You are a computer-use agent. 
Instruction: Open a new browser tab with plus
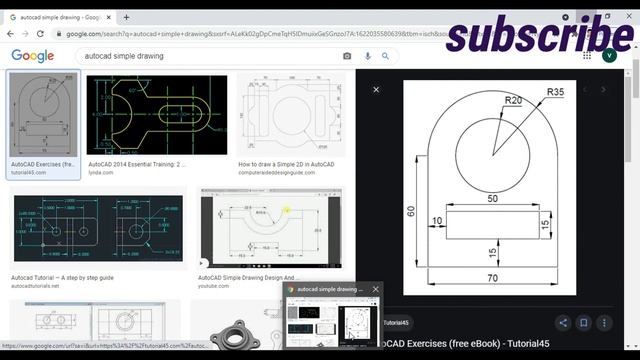pyautogui.click(x=127, y=18)
